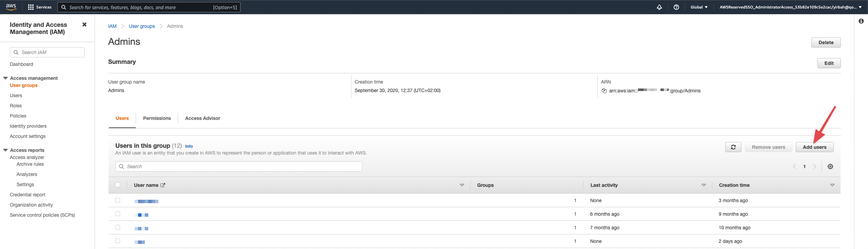Screen dimensions: 868x249
Task: Open the Services grid menu
Action: click(x=40, y=7)
